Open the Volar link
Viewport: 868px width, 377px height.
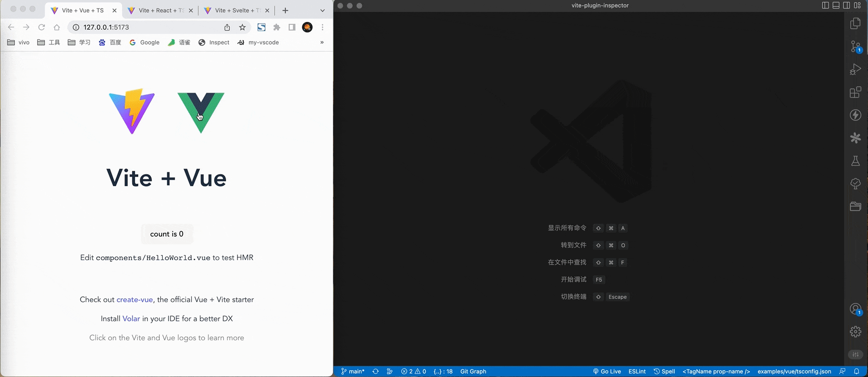pyautogui.click(x=131, y=319)
